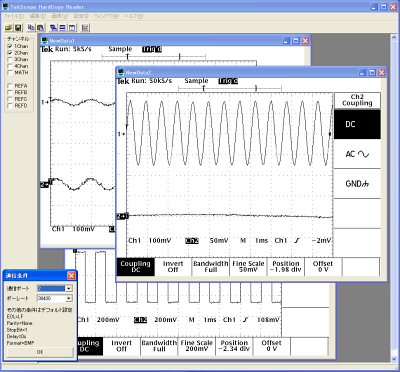This screenshot has height=372, width=400.
Task: Click the paste toolbar icon
Action: (x=40, y=27)
